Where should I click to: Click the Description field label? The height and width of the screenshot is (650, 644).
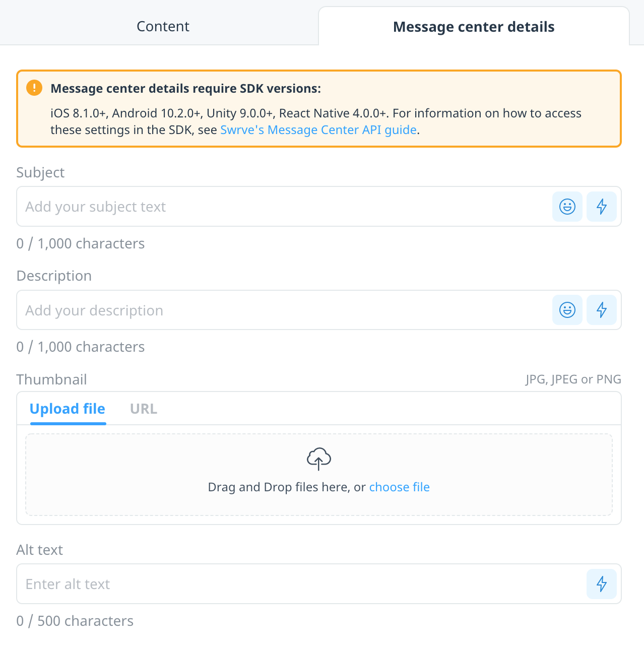coord(54,276)
